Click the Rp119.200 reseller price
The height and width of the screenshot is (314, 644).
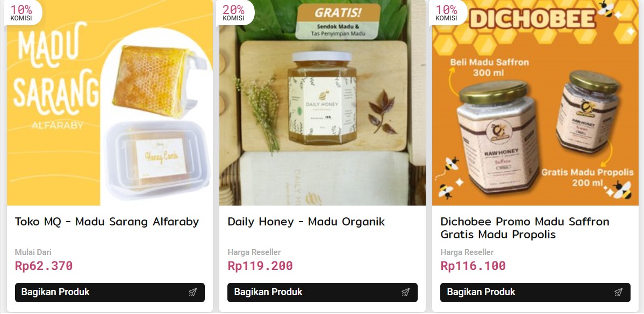tap(260, 266)
